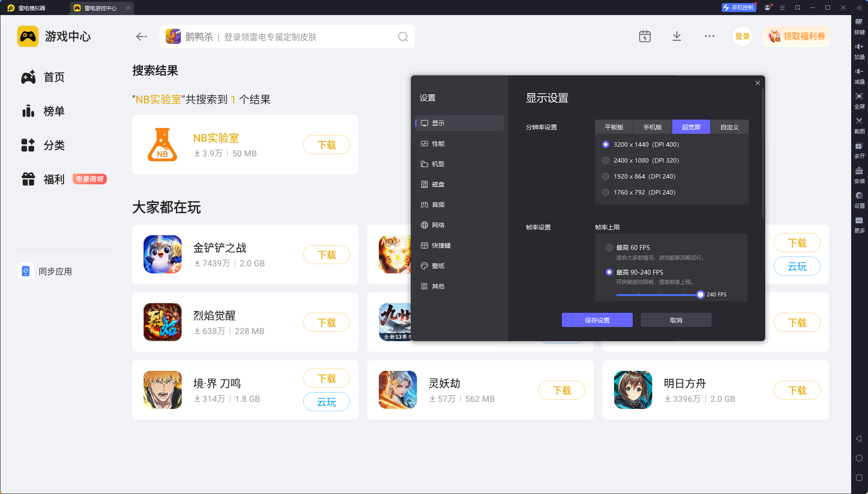Select the 1920 x 864 resolution option
Image resolution: width=868 pixels, height=494 pixels.
click(x=606, y=176)
